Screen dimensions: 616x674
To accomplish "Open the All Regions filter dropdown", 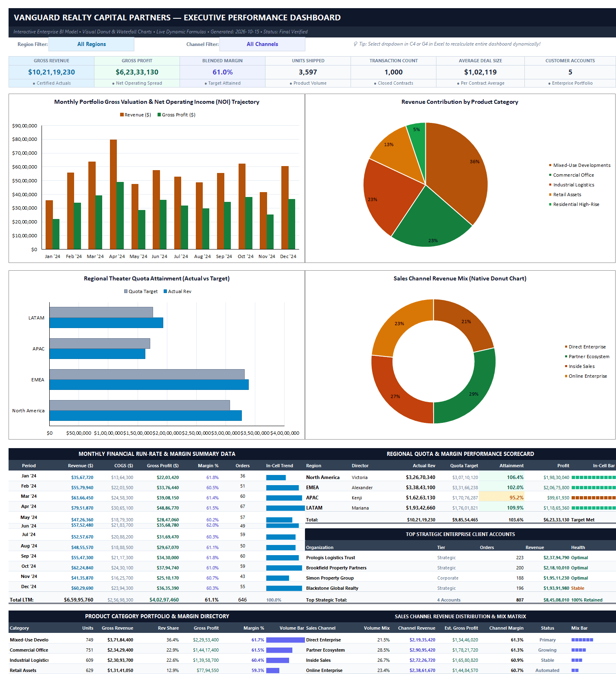I will pyautogui.click(x=91, y=44).
